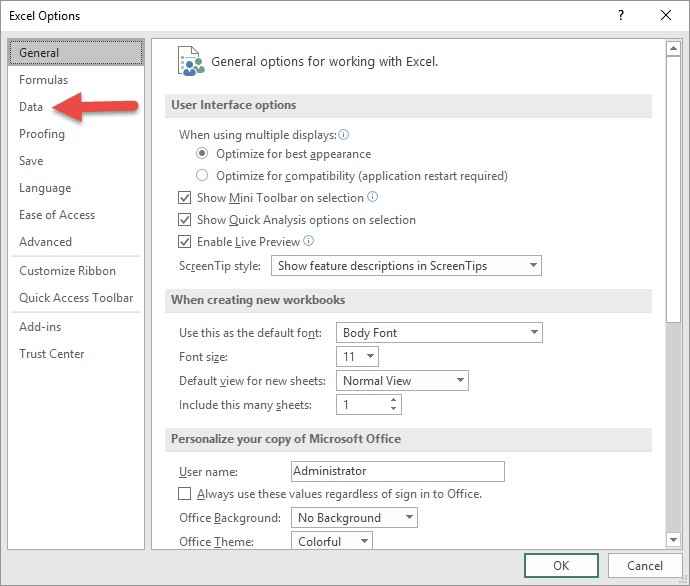
Task: Click the OK button
Action: (561, 565)
